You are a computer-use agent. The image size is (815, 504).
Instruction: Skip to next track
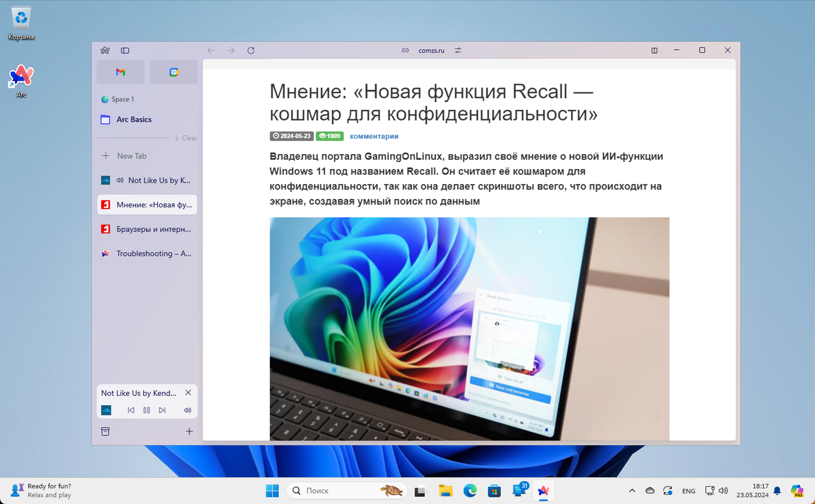coord(162,410)
